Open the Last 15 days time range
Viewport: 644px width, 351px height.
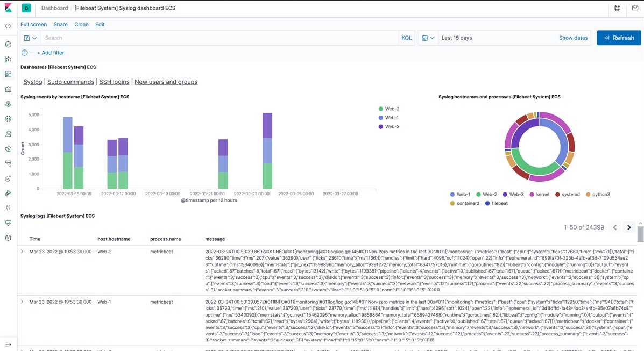coord(457,38)
